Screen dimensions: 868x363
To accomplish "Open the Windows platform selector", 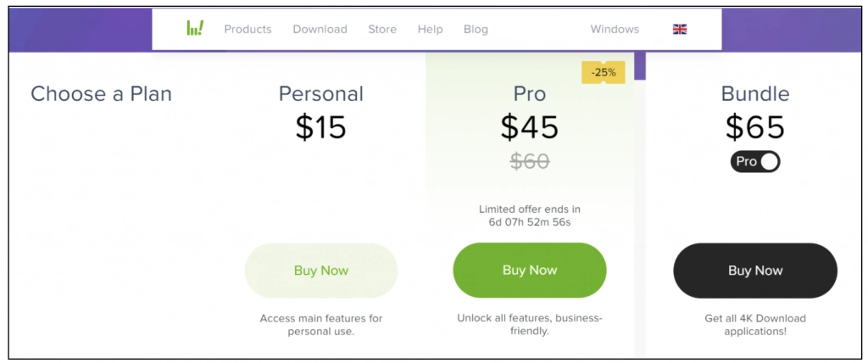I will point(615,29).
